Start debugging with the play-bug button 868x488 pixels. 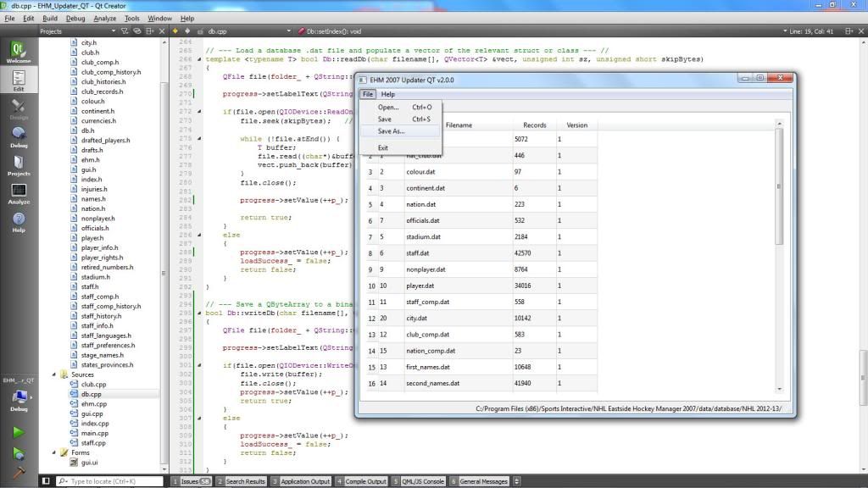coord(19,453)
